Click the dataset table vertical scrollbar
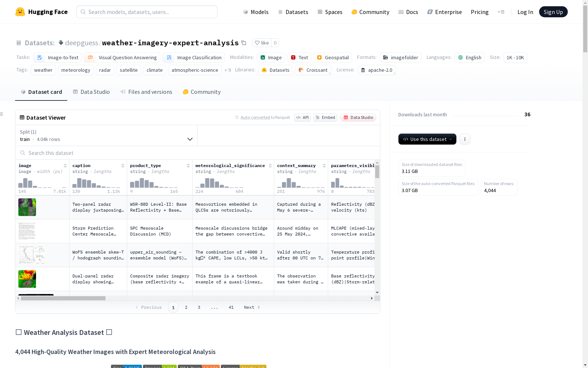 (x=377, y=171)
